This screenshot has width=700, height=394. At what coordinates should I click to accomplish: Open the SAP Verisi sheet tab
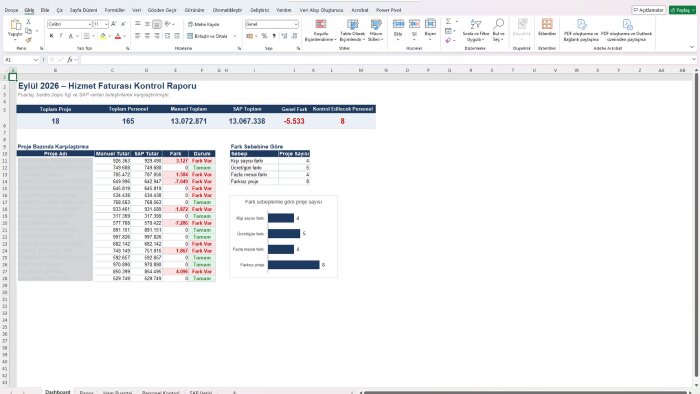click(200, 392)
